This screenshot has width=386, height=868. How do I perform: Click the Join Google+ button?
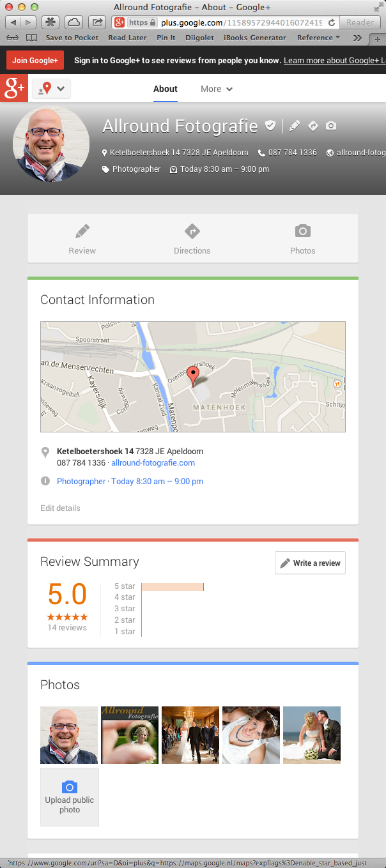tap(35, 61)
